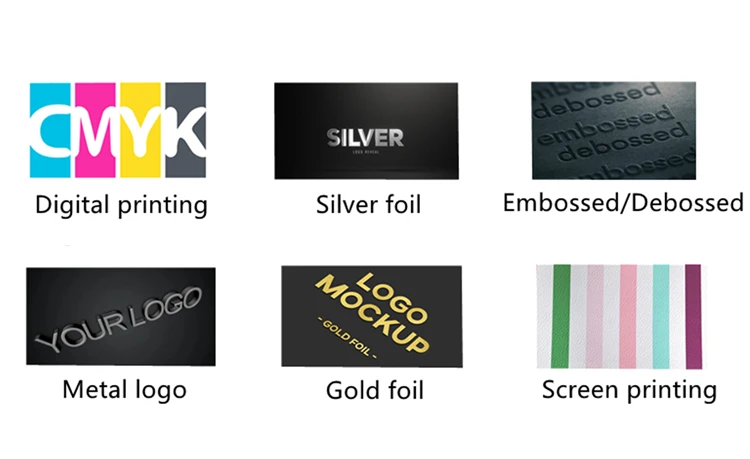Click the Silver foil caption
Screen dimensions: 750x459
tap(368, 205)
